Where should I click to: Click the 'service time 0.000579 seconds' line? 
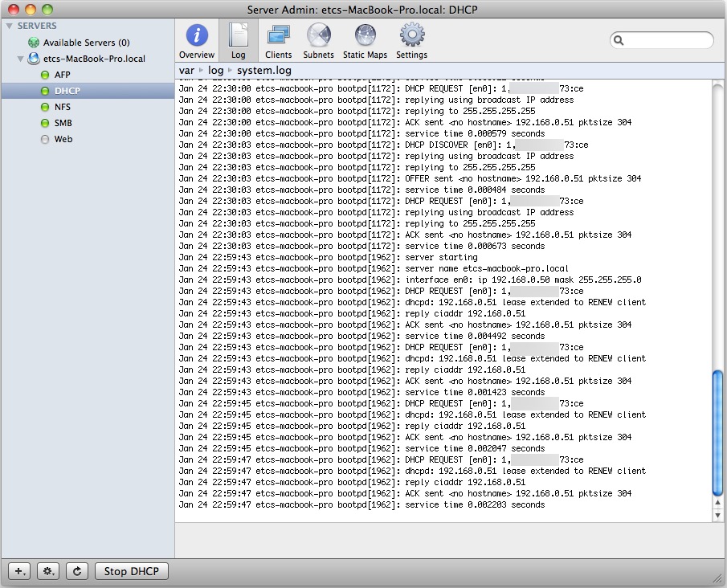[x=362, y=133]
